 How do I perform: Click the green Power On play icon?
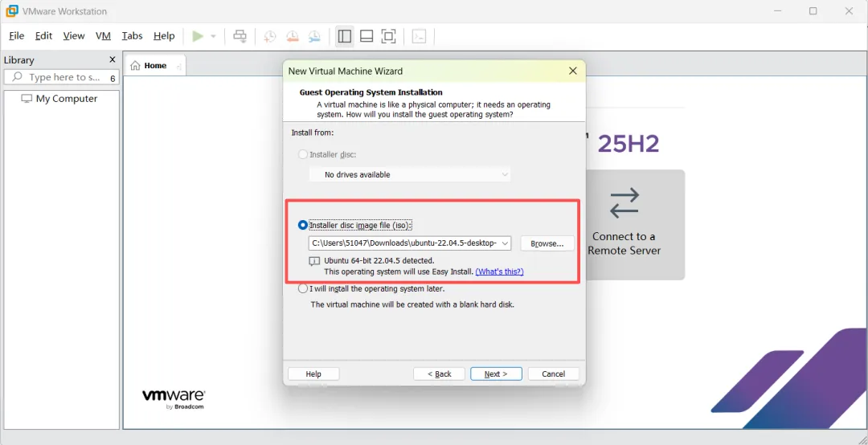pos(198,36)
